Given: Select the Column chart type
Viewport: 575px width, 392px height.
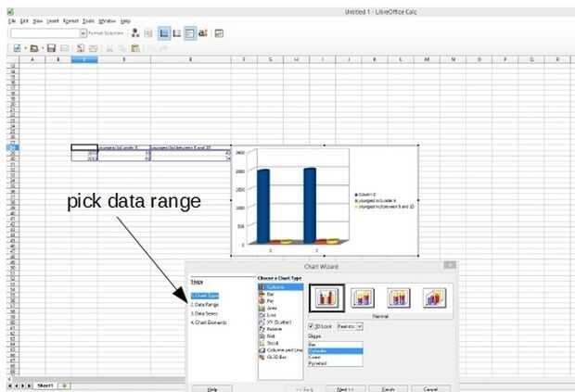Looking at the screenshot, I should pos(280,287).
